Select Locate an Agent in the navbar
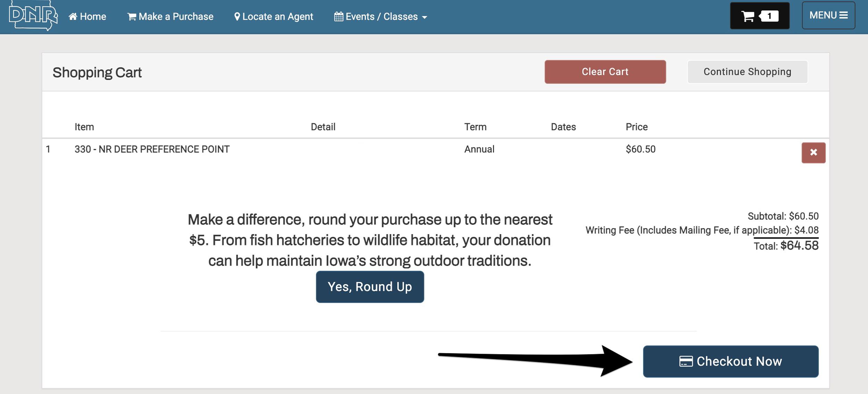The height and width of the screenshot is (394, 868). pos(278,16)
